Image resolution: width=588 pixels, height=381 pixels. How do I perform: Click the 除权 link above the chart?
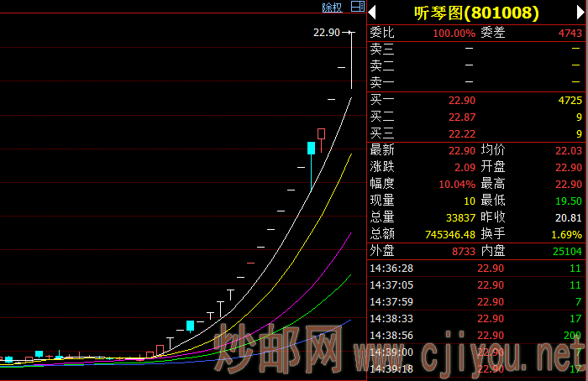pos(332,8)
